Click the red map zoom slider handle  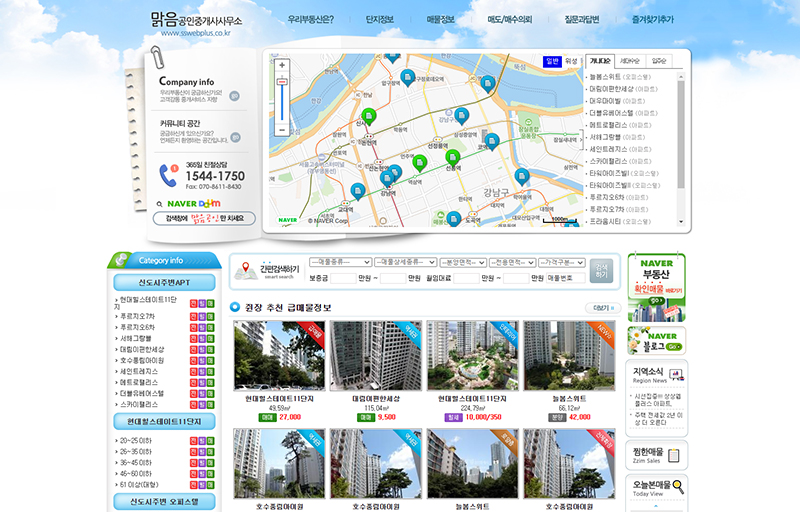click(x=282, y=82)
